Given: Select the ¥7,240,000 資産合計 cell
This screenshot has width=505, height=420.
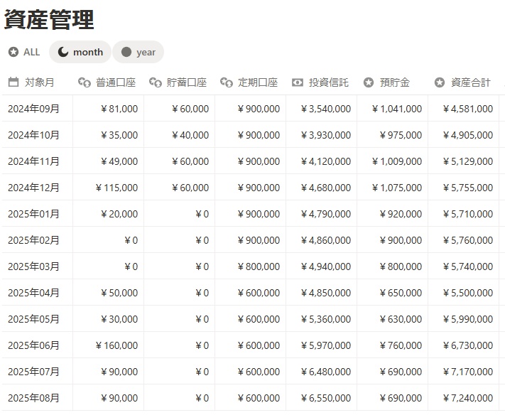Looking at the screenshot, I should 464,398.
